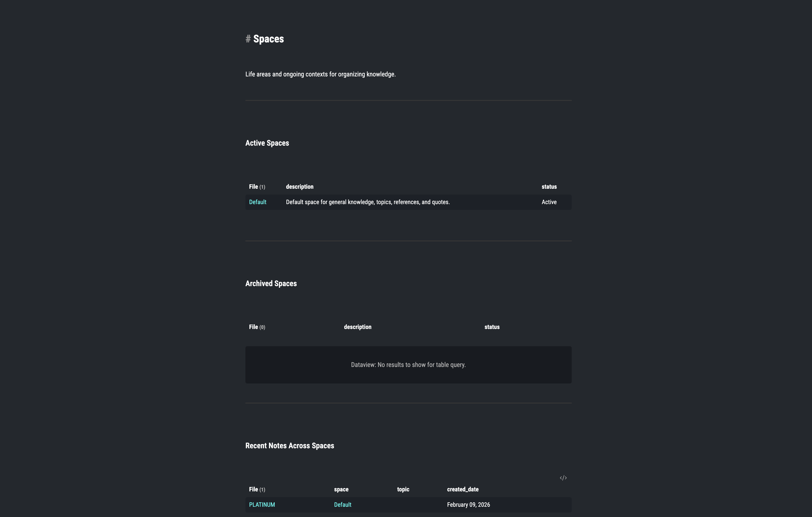The image size is (812, 517).
Task: Click the Spaces page title heading
Action: click(268, 39)
